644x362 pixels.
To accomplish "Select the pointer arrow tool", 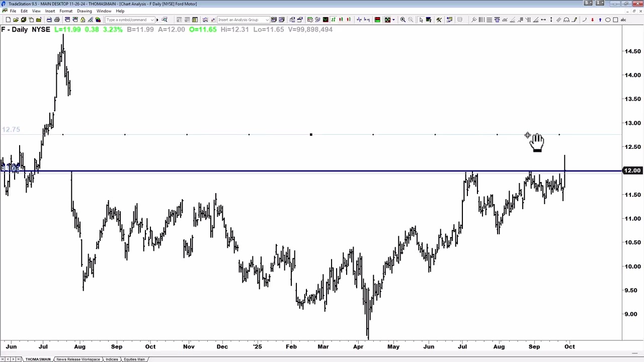I will [x=421, y=20].
